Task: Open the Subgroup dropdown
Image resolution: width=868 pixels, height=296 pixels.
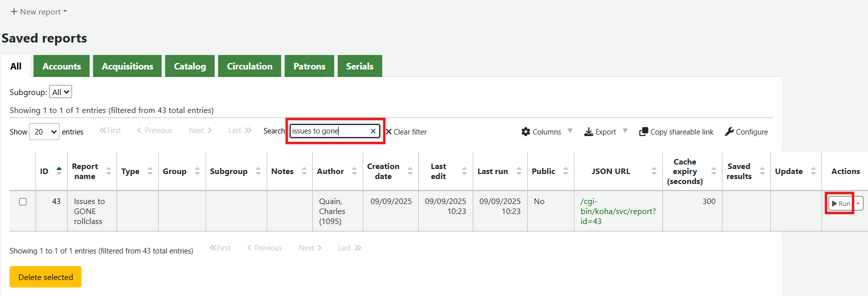Action: (61, 92)
